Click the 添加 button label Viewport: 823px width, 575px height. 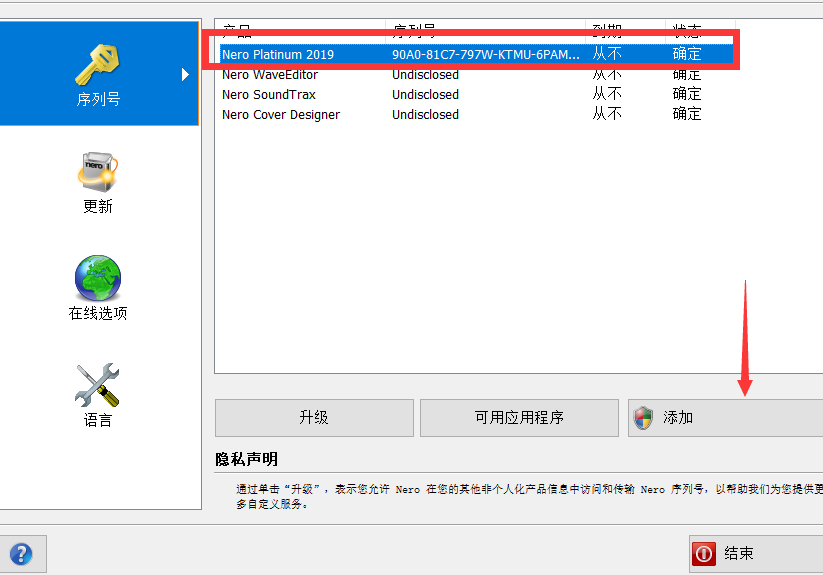coord(678,418)
